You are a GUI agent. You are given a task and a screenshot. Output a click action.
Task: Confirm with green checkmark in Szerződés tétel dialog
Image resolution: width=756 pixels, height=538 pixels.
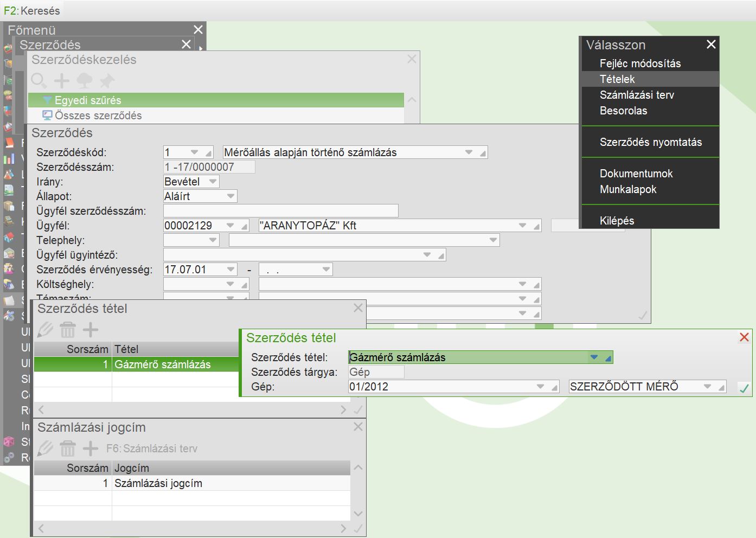pos(744,388)
